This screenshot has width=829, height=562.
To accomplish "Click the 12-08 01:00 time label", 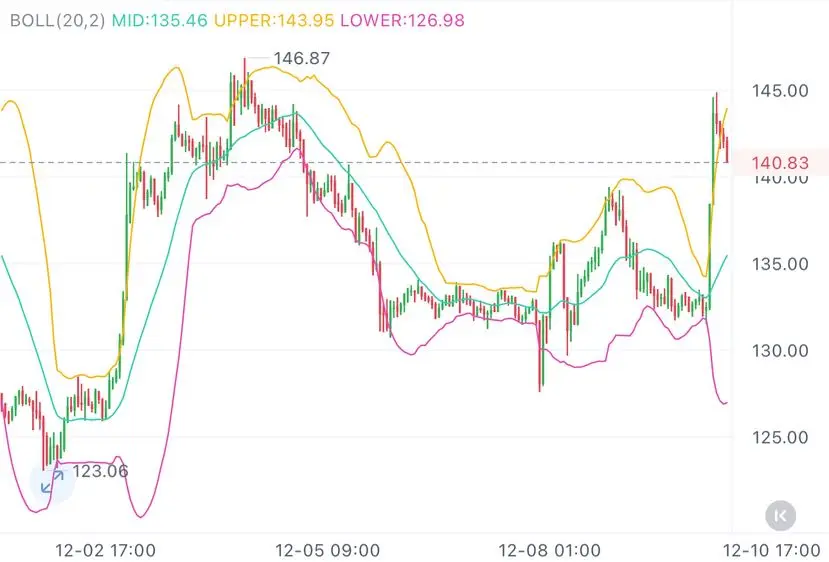I will tap(549, 550).
